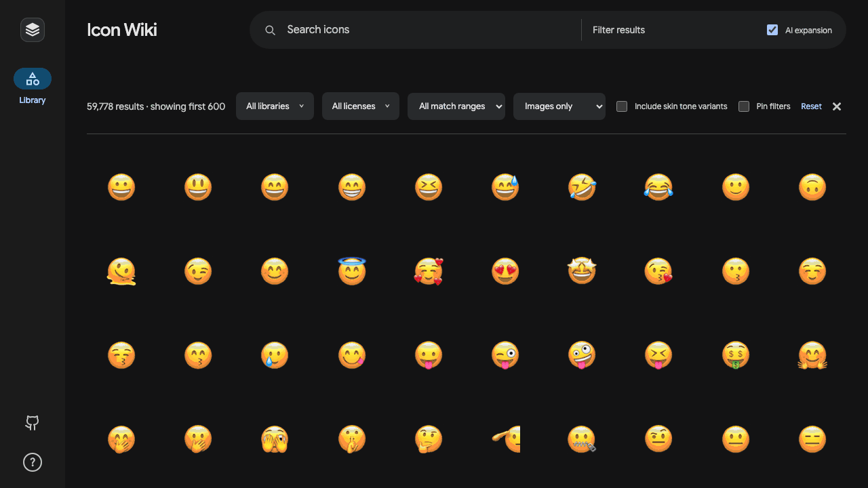Open the help question mark icon
The width and height of the screenshot is (868, 488).
[33, 462]
